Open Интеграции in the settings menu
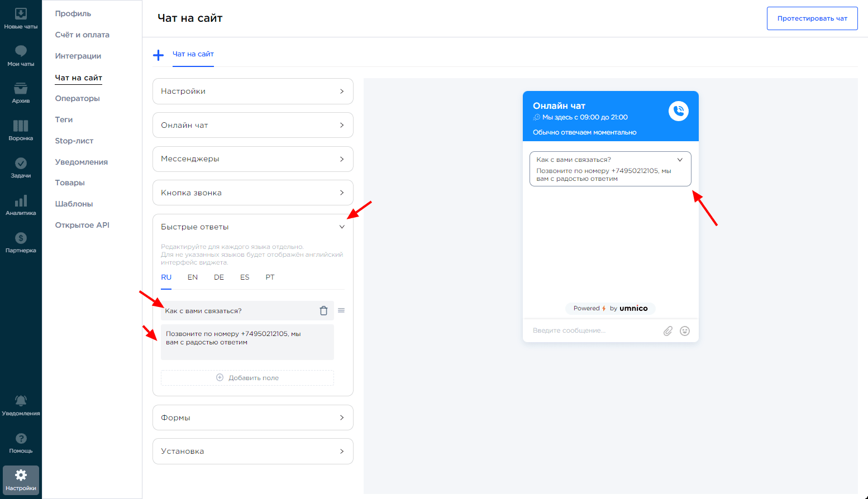Screen dimensions: 868x499 click(x=78, y=56)
